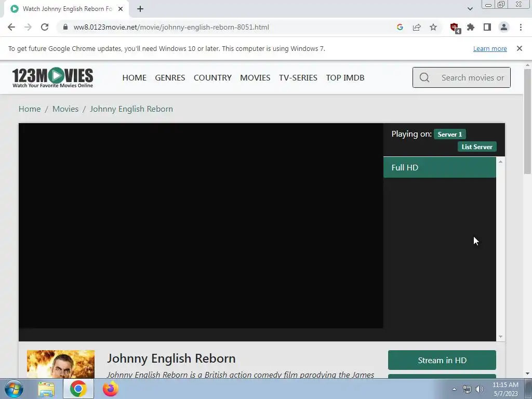The width and height of the screenshot is (532, 399).
Task: Open the Chrome three-dot menu
Action: tap(521, 27)
